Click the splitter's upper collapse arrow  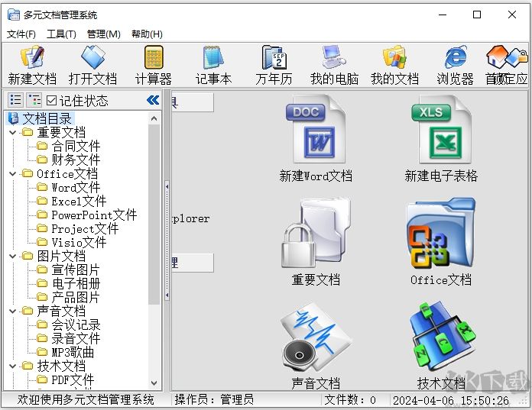[x=167, y=186]
